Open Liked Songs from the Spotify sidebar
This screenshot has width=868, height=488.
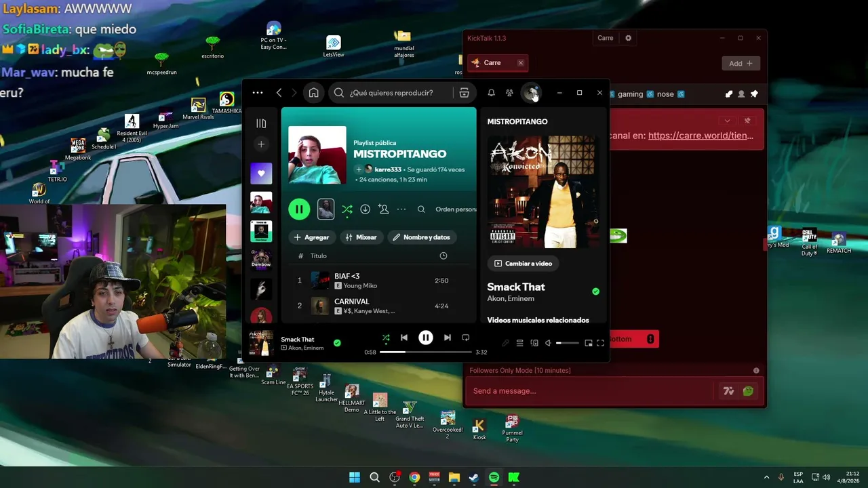click(261, 174)
